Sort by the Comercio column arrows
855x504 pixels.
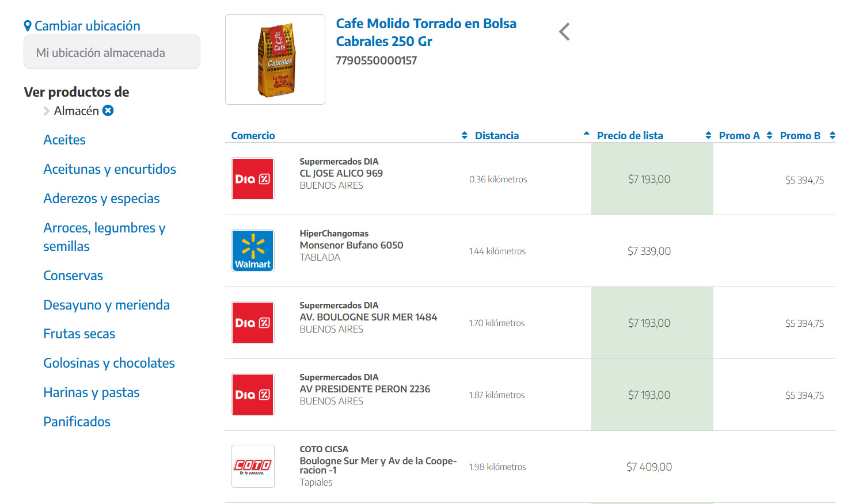[x=465, y=135]
